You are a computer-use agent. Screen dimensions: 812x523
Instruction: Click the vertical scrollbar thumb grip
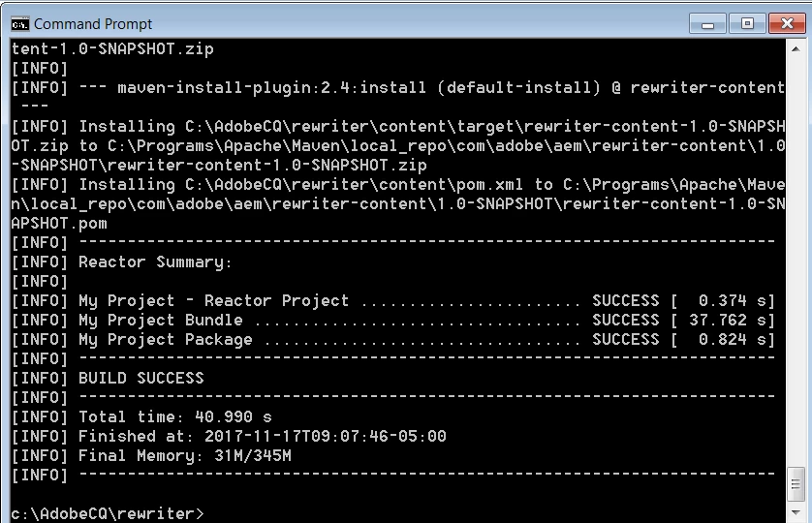pyautogui.click(x=796, y=484)
